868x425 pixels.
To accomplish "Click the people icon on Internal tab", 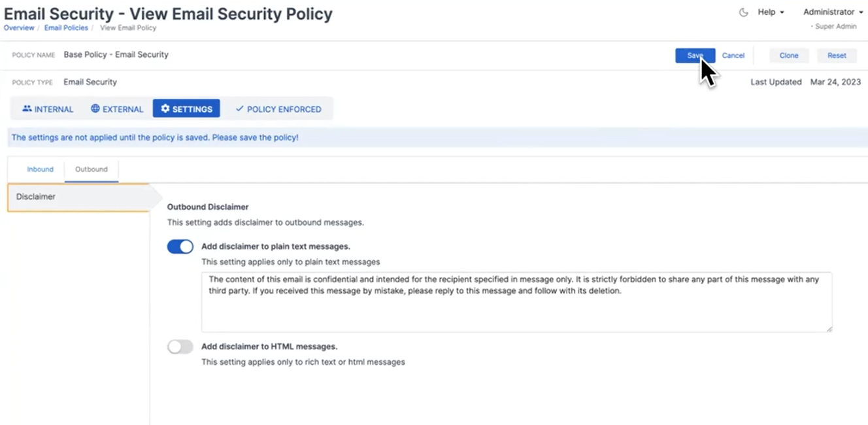I will 27,109.
